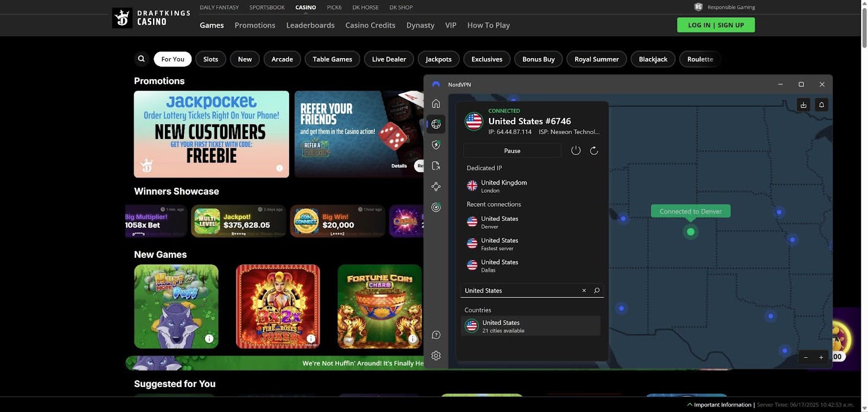
Task: Click the LOG IN | SIGN UP button
Action: 716,25
